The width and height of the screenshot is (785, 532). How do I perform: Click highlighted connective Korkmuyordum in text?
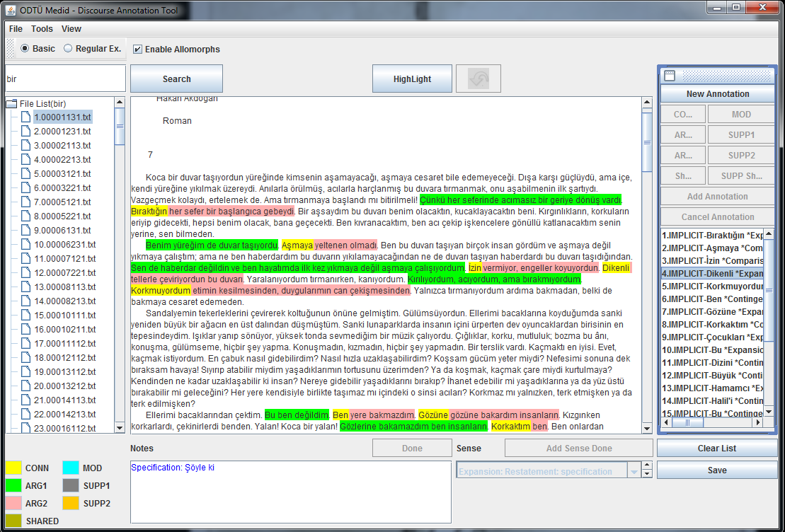point(161,290)
